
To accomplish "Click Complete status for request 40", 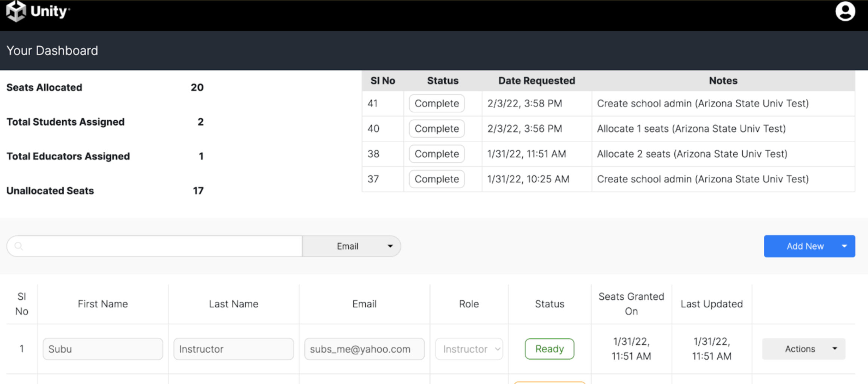I will point(437,128).
